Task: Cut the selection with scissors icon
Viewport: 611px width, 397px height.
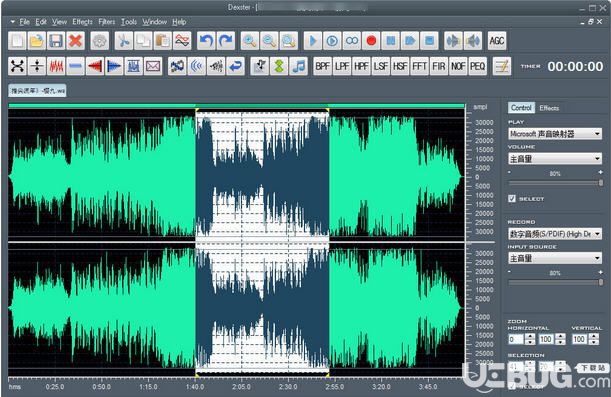Action: coord(124,41)
